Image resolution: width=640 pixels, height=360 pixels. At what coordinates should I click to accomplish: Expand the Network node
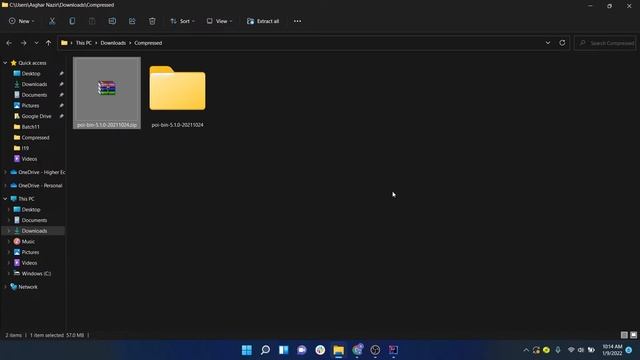5,287
